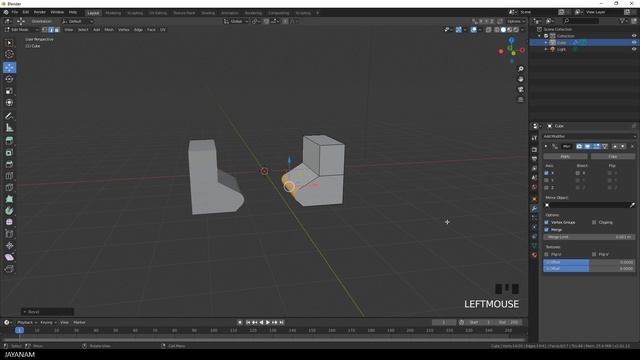Enable Flip U texture checkbox

[547, 254]
